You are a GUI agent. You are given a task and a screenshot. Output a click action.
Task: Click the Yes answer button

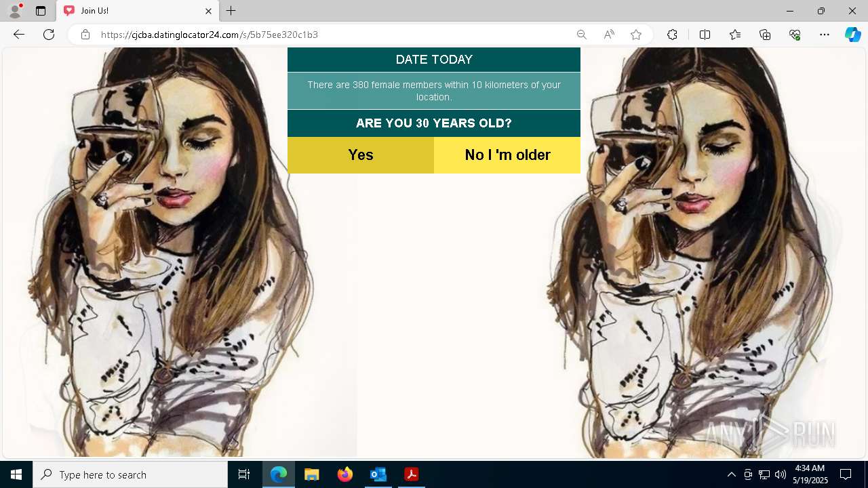[361, 155]
